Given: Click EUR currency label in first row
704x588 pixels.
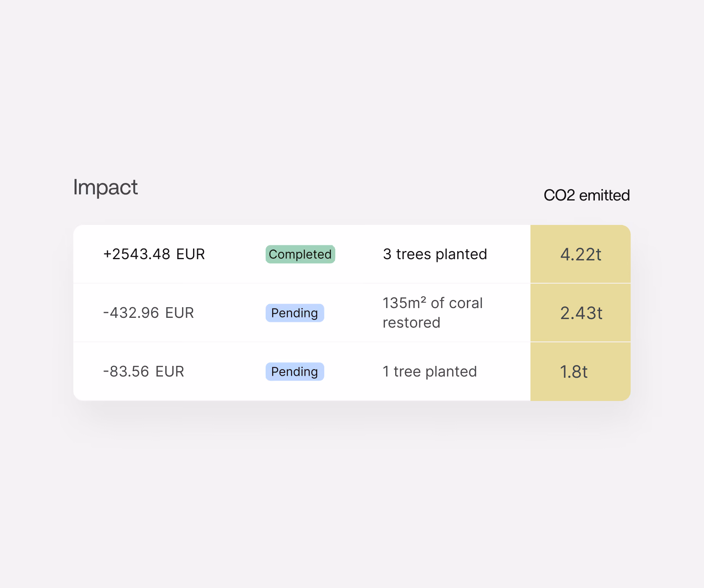Looking at the screenshot, I should (x=190, y=254).
